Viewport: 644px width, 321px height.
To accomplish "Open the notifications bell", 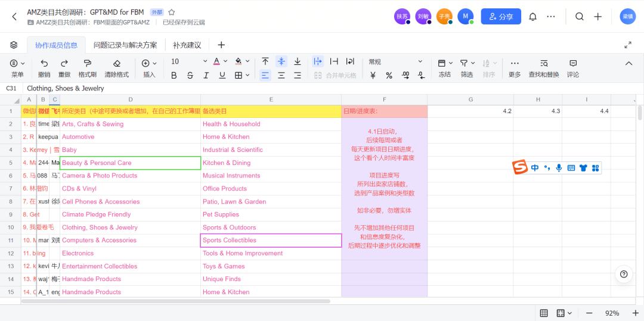I will (532, 17).
